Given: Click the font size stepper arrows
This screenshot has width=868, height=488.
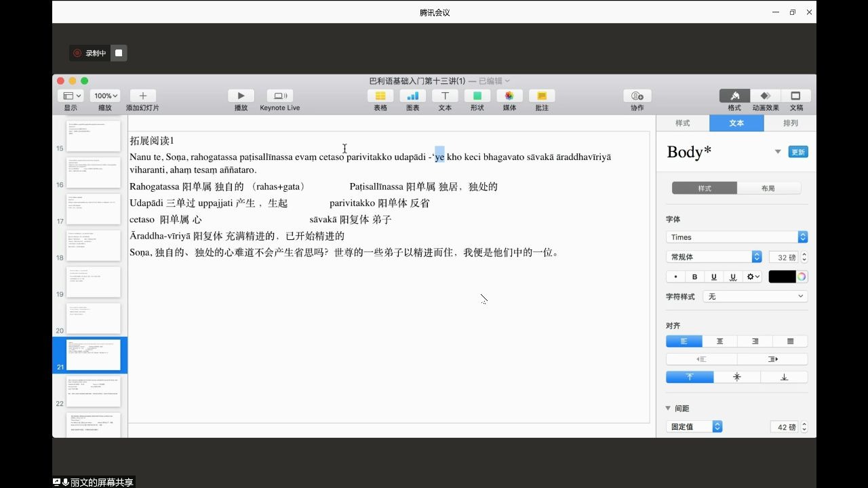Looking at the screenshot, I should click(x=804, y=257).
